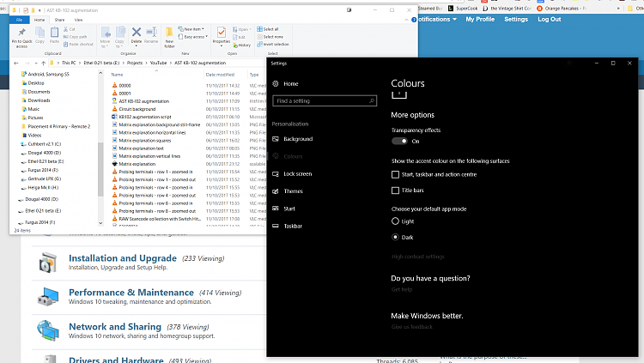Click the Installation and Upgrade forum icon

pos(47,263)
